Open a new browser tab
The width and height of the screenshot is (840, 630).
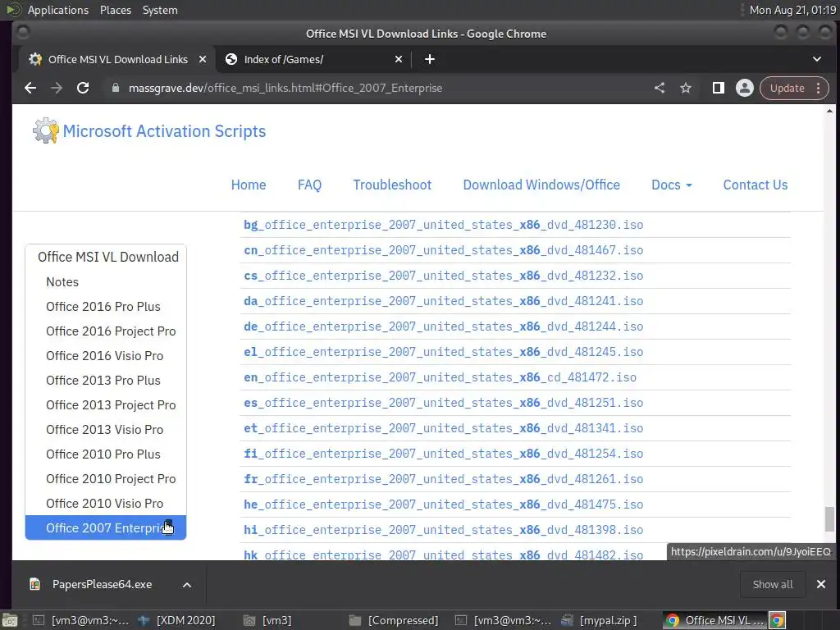point(429,59)
